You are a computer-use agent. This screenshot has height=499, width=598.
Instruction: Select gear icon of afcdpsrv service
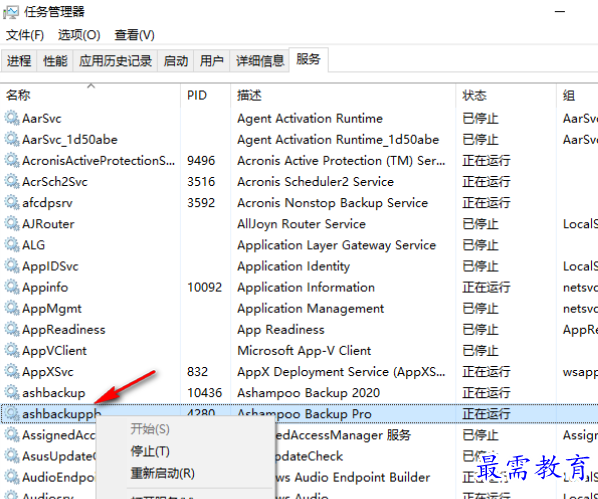[x=12, y=202]
